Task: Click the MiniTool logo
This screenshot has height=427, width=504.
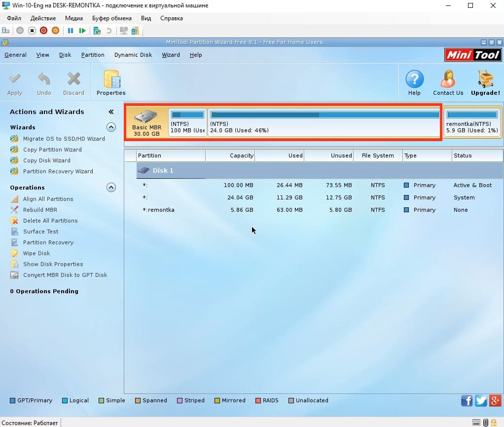Action: (473, 55)
